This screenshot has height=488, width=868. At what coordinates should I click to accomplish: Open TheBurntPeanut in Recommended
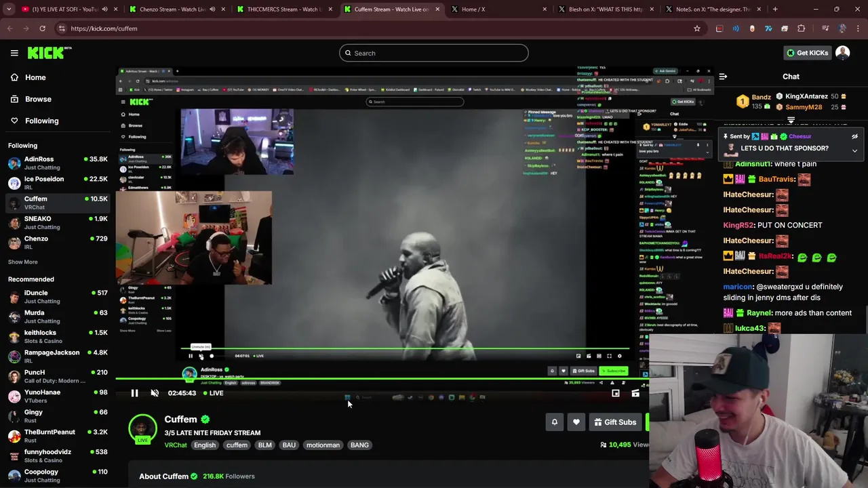click(58, 436)
